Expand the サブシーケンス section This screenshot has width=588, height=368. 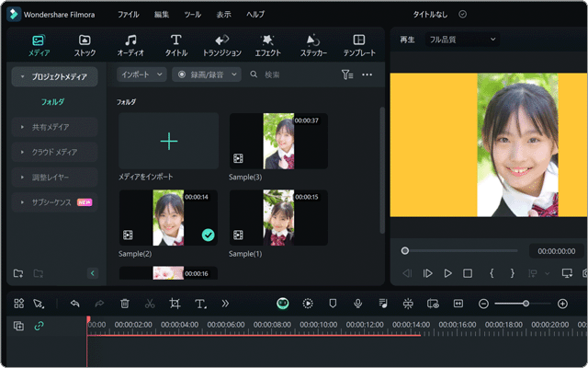pos(55,202)
